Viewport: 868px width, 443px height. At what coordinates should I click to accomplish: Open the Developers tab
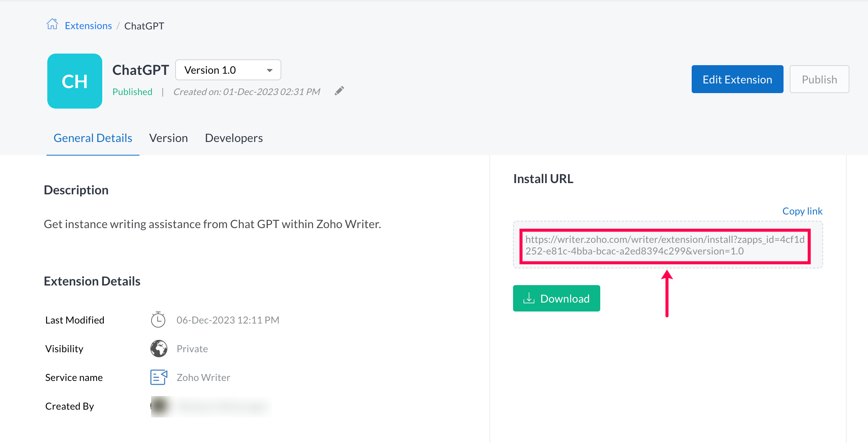tap(234, 138)
